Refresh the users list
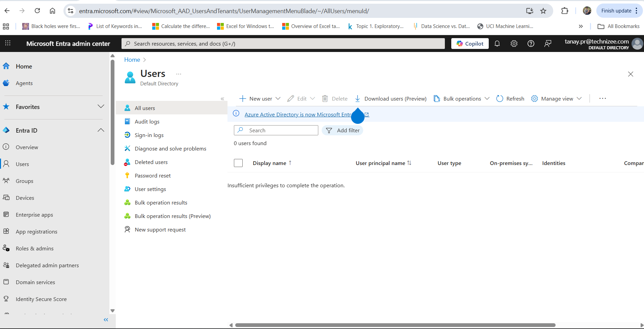This screenshot has height=329, width=644. coord(510,99)
